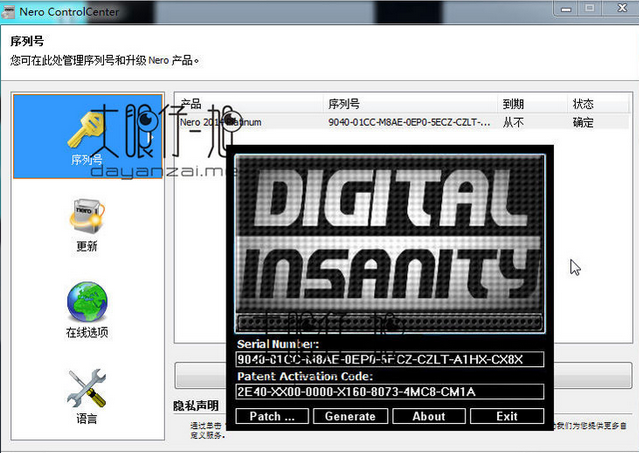Click the Generate button in keygen
The height and width of the screenshot is (453, 639).
[x=350, y=416]
